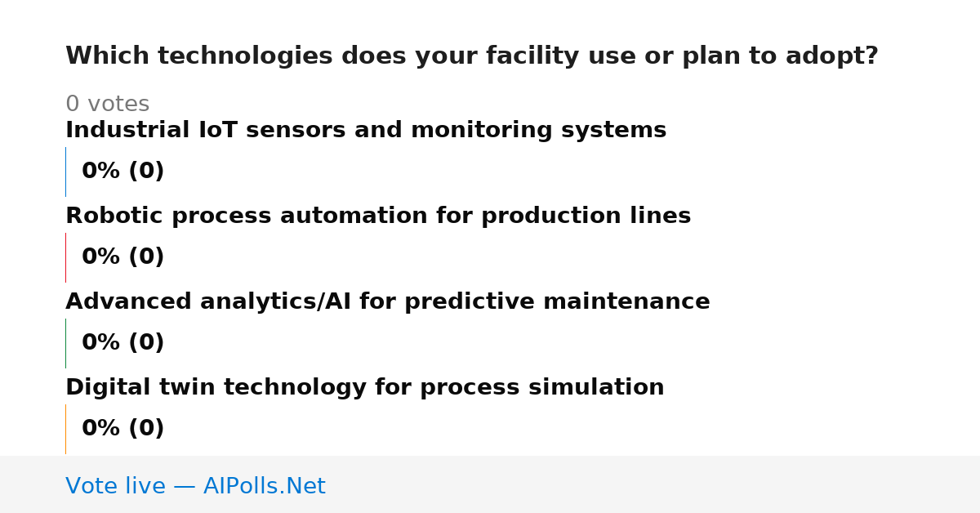This screenshot has width=980, height=513.
Task: Click the words predictive maintenance in option three
Action: 557,301
